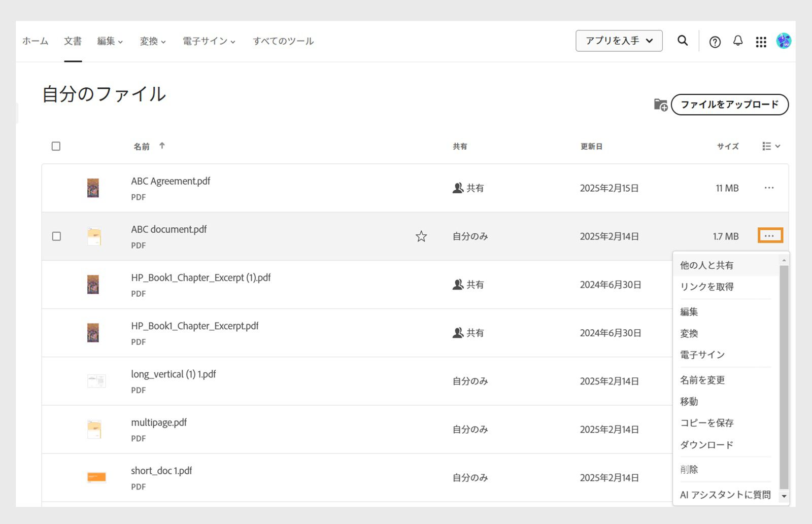
Task: Open the アプリを入手 dropdown
Action: [619, 41]
